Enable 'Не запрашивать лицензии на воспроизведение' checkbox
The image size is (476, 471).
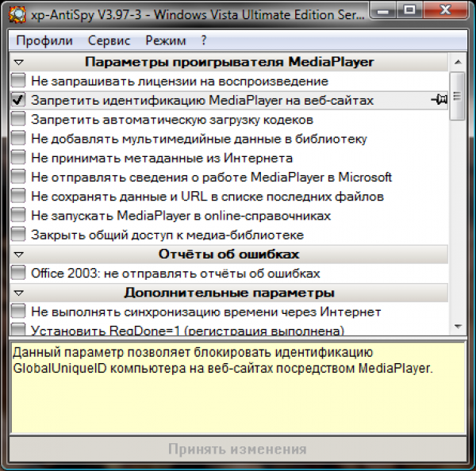(x=18, y=81)
